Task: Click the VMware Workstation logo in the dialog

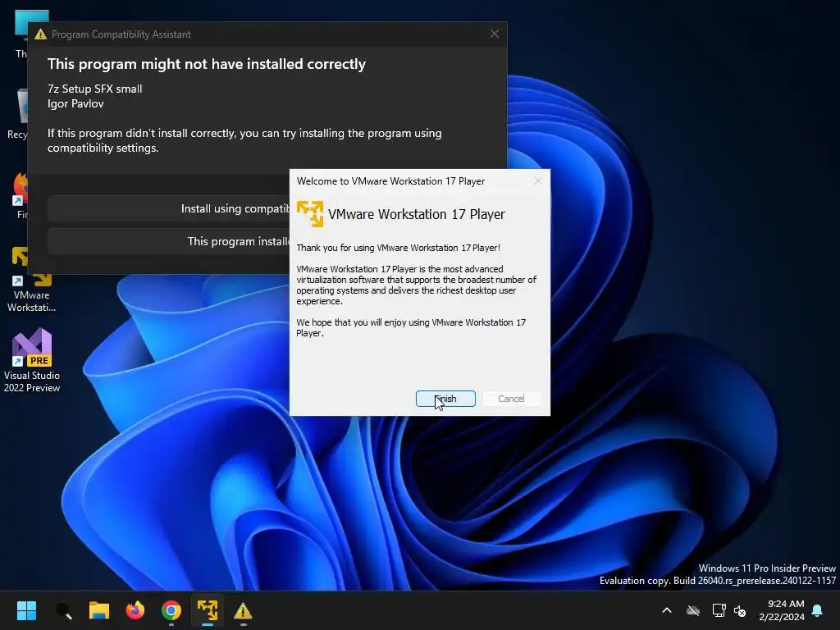Action: click(310, 214)
